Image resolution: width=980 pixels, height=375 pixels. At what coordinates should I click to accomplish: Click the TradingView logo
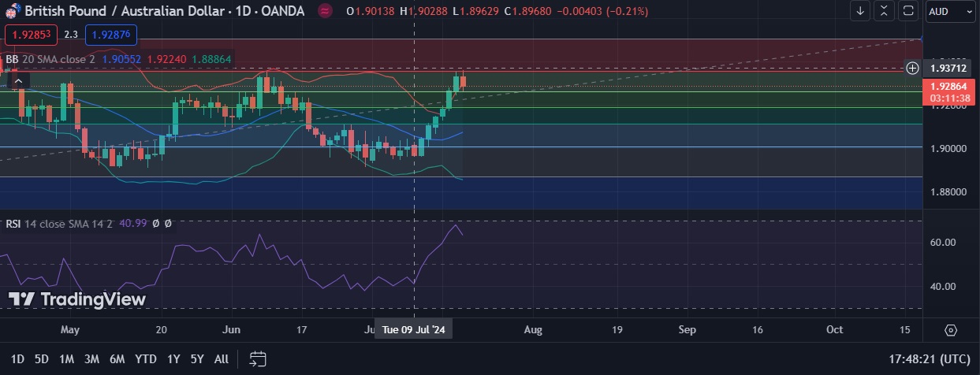click(76, 299)
